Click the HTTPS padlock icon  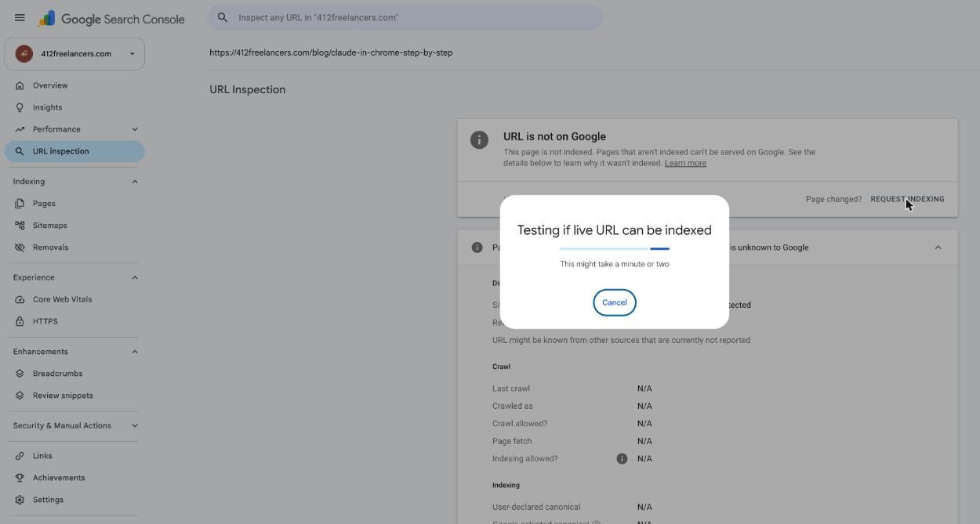(x=20, y=321)
